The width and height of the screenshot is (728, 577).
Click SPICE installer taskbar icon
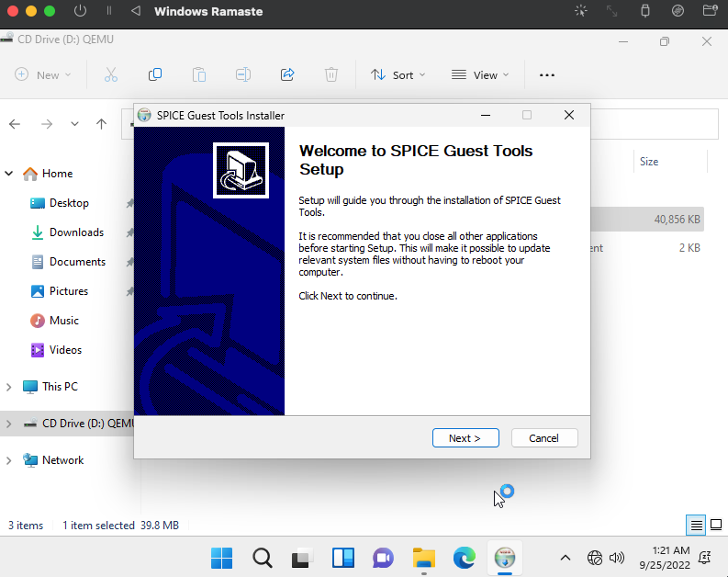pos(505,558)
